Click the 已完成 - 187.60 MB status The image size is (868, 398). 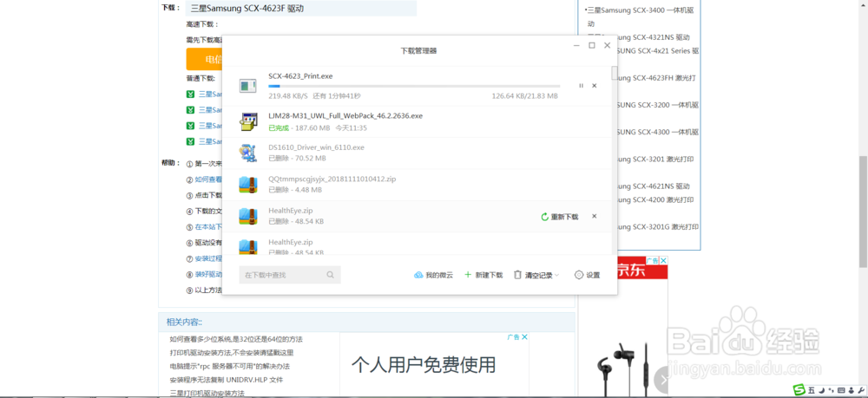pyautogui.click(x=299, y=127)
